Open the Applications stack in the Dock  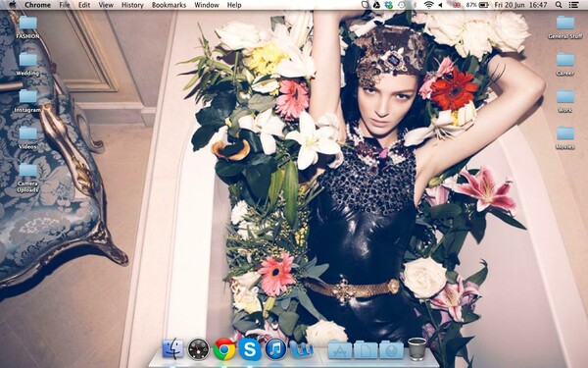click(x=340, y=350)
